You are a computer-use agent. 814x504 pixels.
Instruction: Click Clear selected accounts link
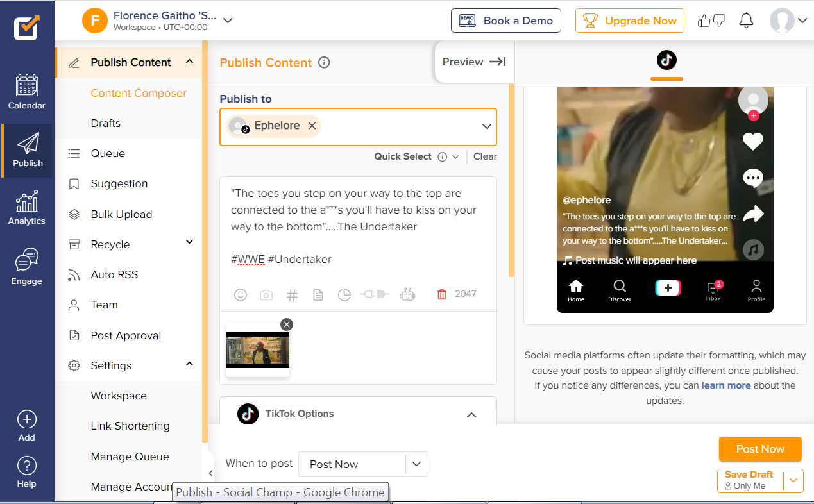485,156
